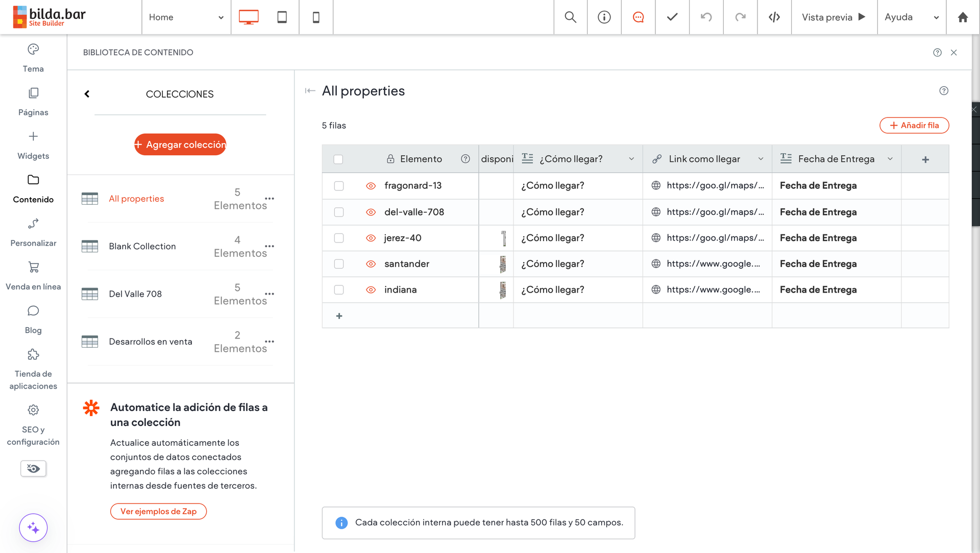The height and width of the screenshot is (553, 980).
Task: Open the site info icon
Action: pos(604,17)
